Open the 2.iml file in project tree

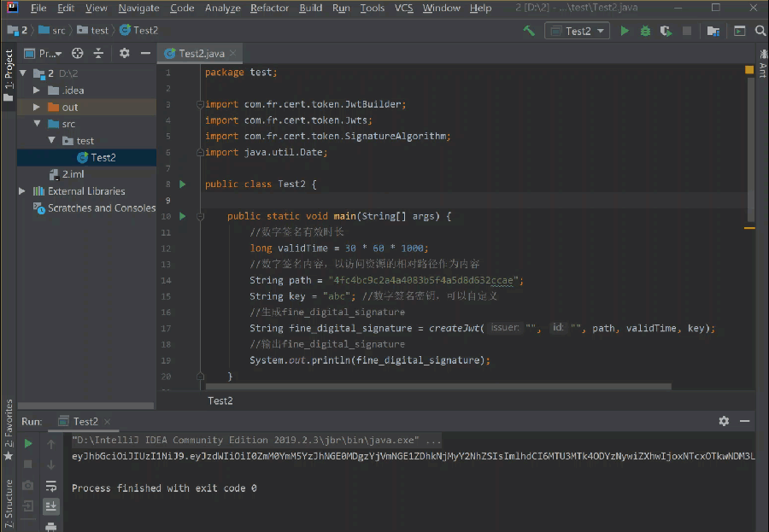[x=73, y=174]
